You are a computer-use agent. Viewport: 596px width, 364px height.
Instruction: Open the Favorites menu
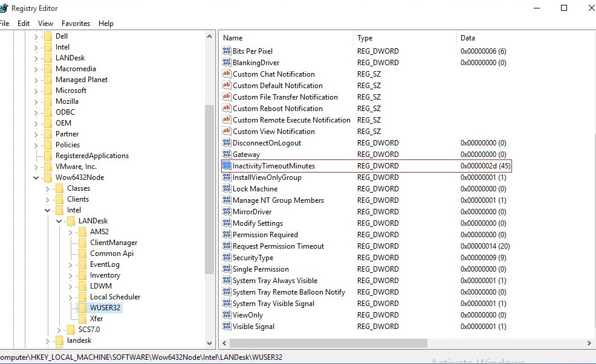coord(76,23)
